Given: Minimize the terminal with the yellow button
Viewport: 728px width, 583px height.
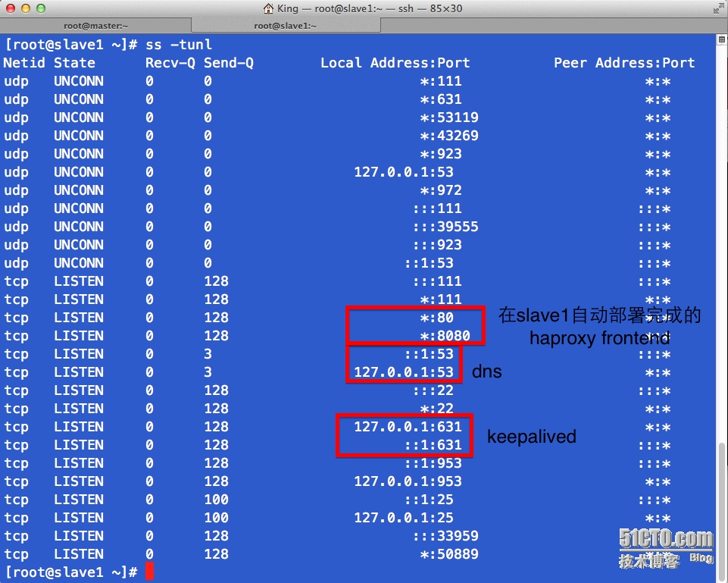Looking at the screenshot, I should tap(26, 8).
